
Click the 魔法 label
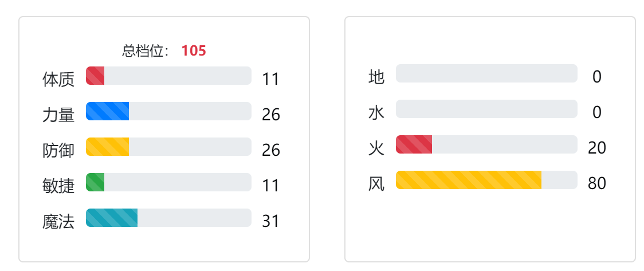58,221
